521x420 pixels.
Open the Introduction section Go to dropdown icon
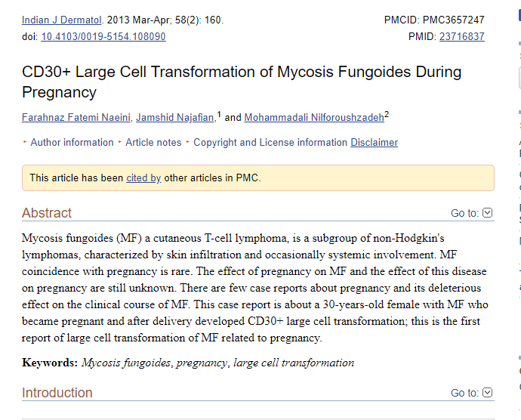[487, 393]
